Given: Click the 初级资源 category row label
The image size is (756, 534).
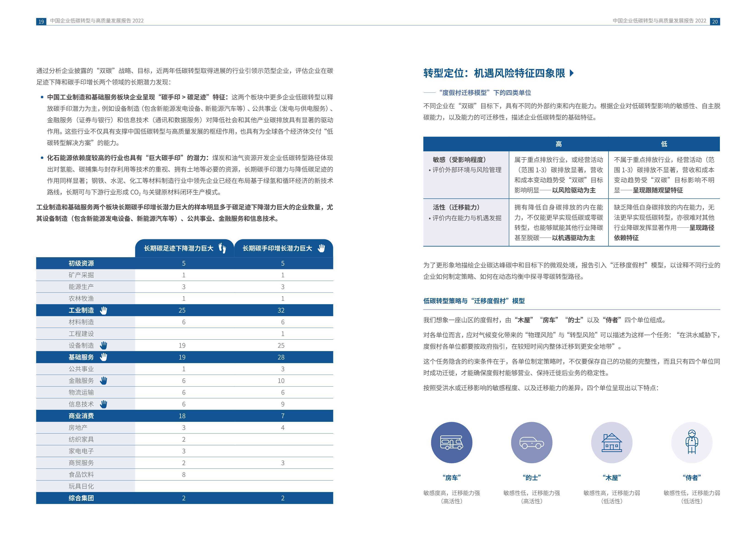Looking at the screenshot, I should 81,263.
